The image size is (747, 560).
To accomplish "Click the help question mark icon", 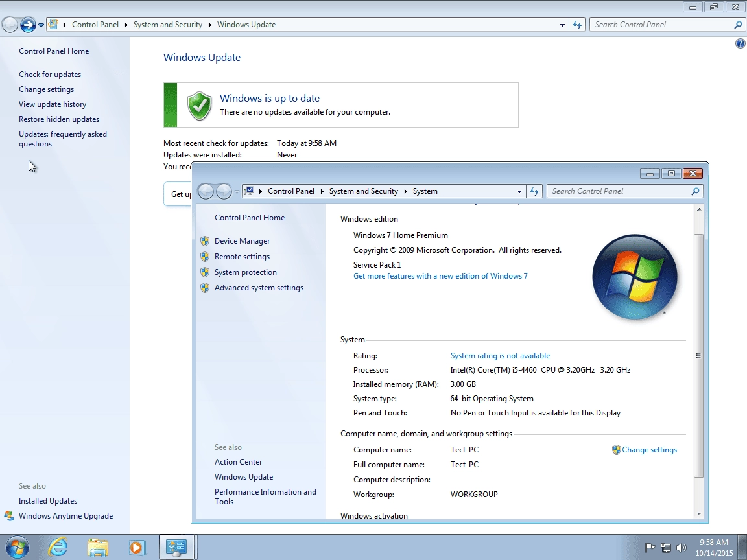I will coord(740,44).
